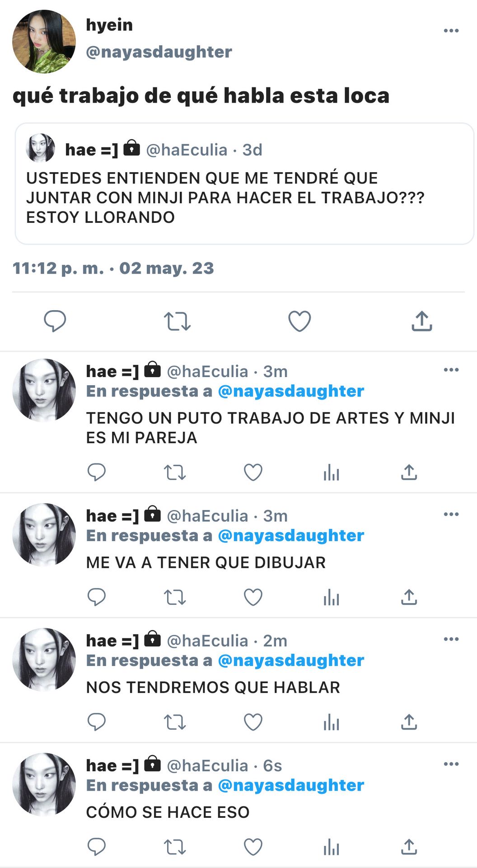Open hyein's profile picture
477x868 pixels.
(44, 42)
